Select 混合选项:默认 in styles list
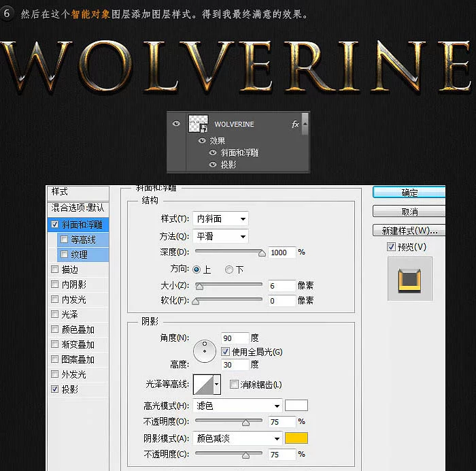This screenshot has width=476, height=471. [78, 208]
